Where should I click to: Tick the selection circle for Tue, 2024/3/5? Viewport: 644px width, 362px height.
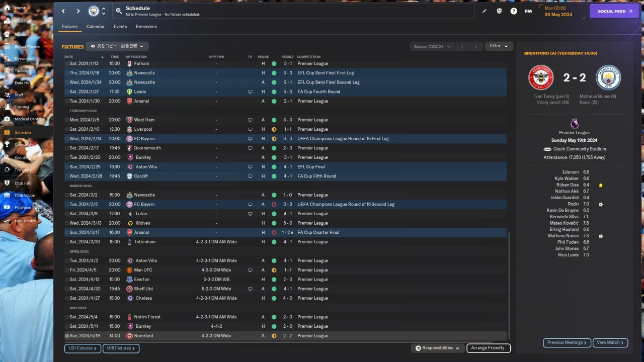[67, 205]
